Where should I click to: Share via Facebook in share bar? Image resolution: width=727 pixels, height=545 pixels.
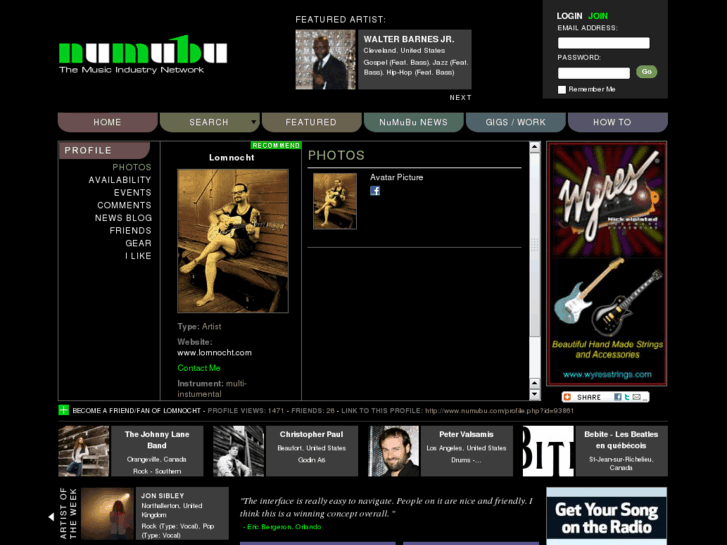click(x=618, y=397)
